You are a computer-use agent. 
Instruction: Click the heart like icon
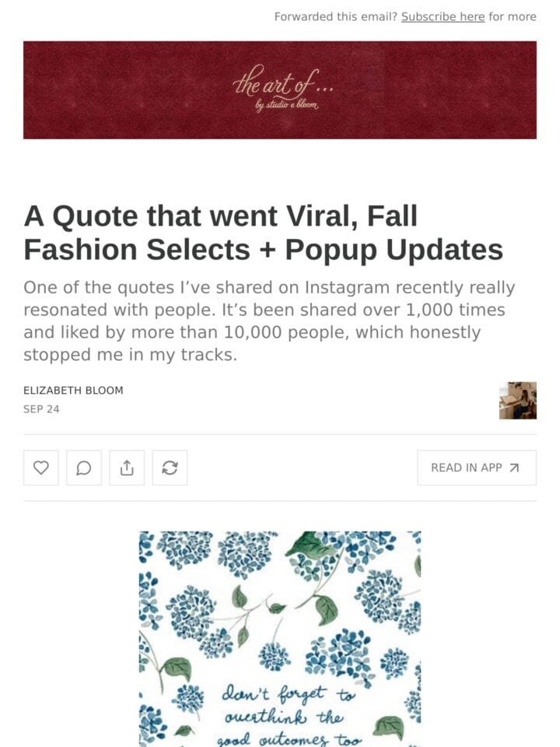(x=41, y=468)
